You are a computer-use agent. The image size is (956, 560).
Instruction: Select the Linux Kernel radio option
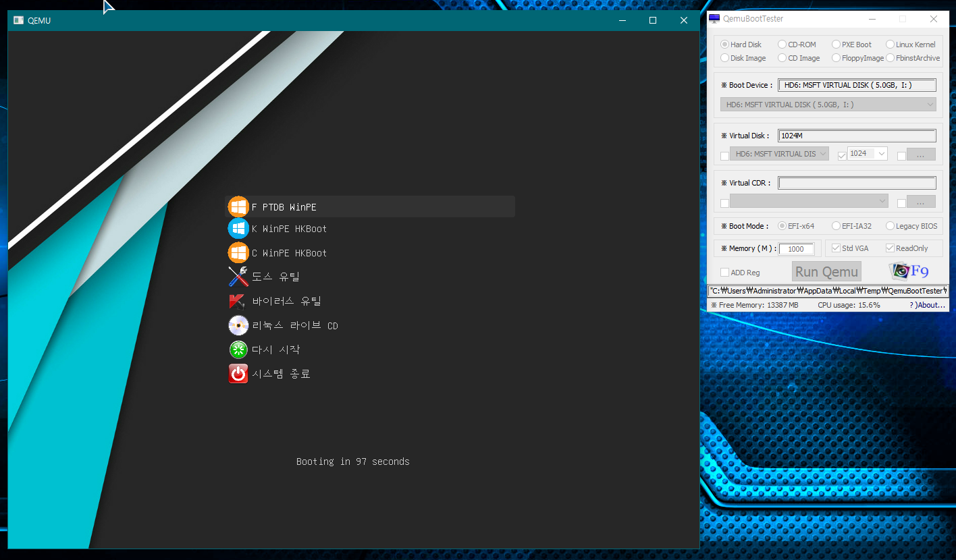pyautogui.click(x=891, y=45)
